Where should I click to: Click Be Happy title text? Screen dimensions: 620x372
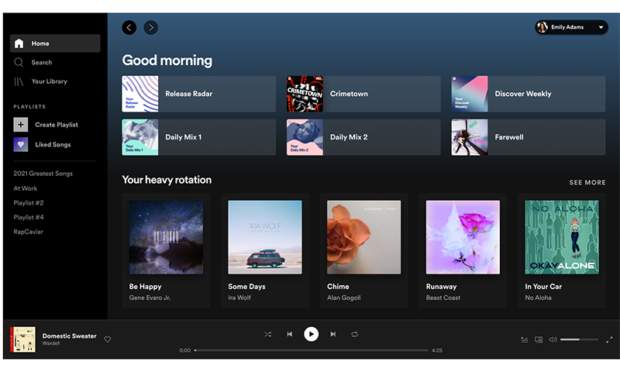(x=145, y=287)
